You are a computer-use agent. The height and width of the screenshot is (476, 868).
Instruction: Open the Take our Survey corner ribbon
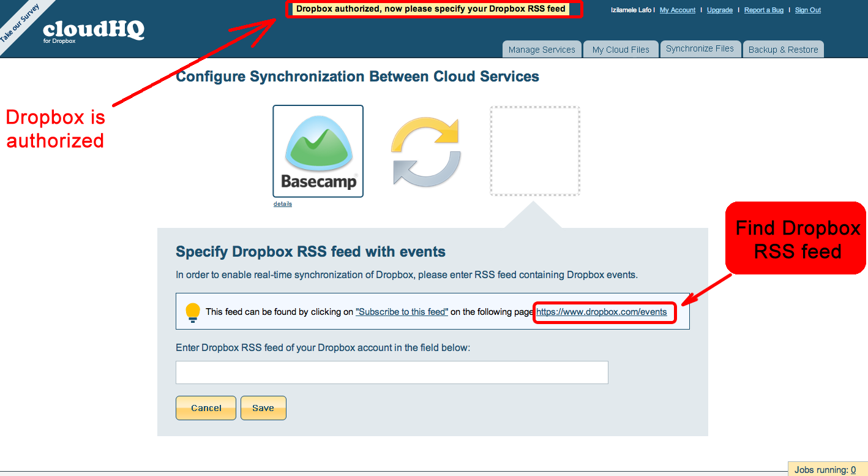pyautogui.click(x=20, y=22)
